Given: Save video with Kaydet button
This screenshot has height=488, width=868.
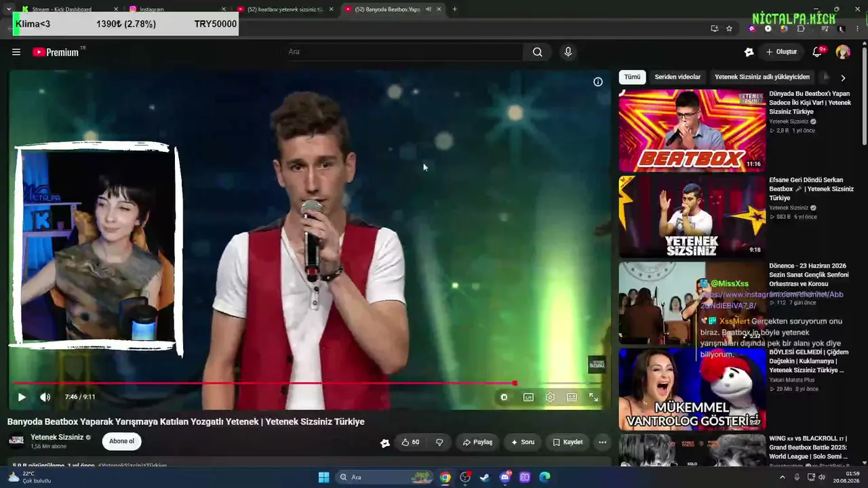Looking at the screenshot, I should [568, 443].
